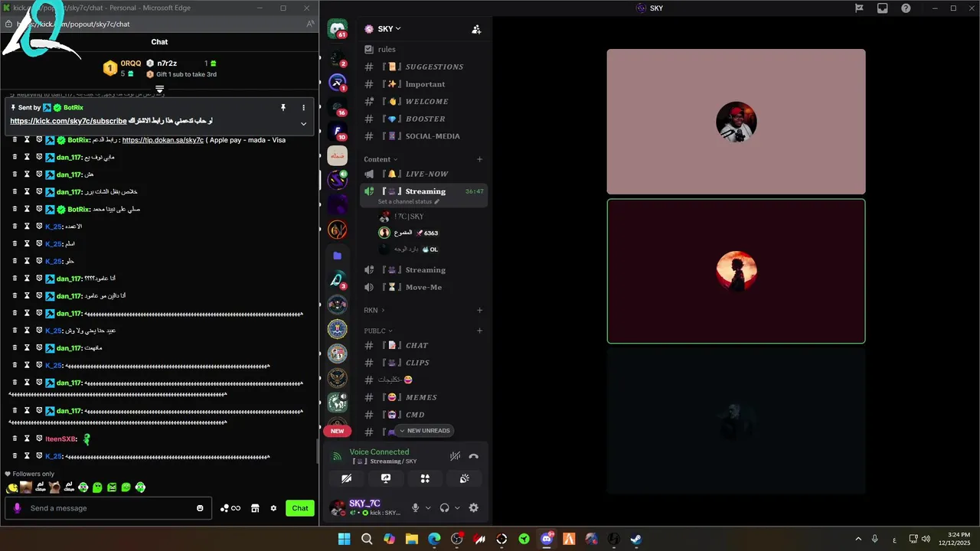Open the tip.dokan.sa/sky7c link
The width and height of the screenshot is (980, 551).
(x=163, y=140)
